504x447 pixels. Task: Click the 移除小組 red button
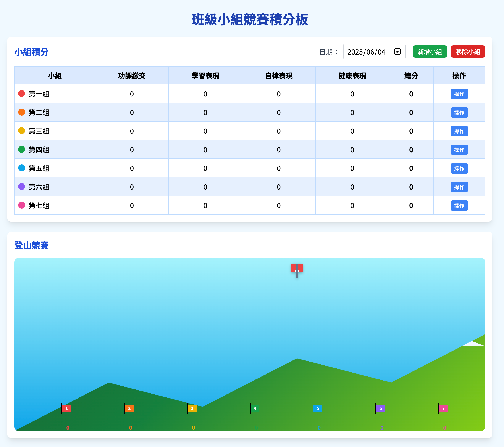pyautogui.click(x=468, y=52)
